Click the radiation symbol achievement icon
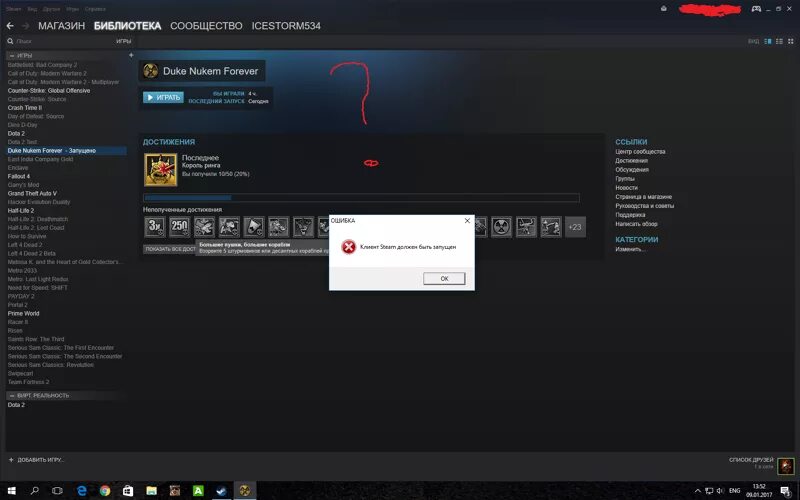The image size is (800, 500). coord(501,227)
